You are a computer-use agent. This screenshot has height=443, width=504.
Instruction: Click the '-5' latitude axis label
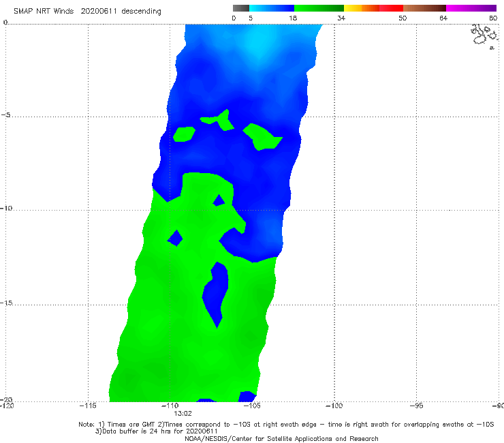pyautogui.click(x=6, y=115)
